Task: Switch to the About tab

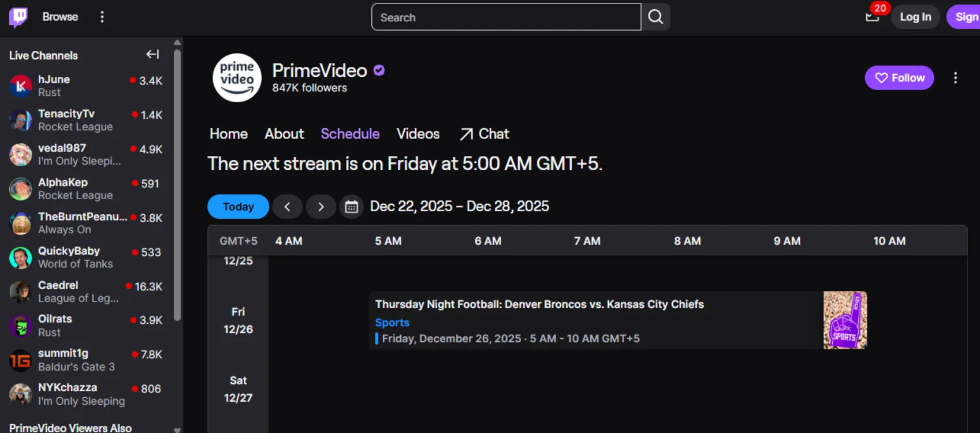Action: (x=284, y=134)
